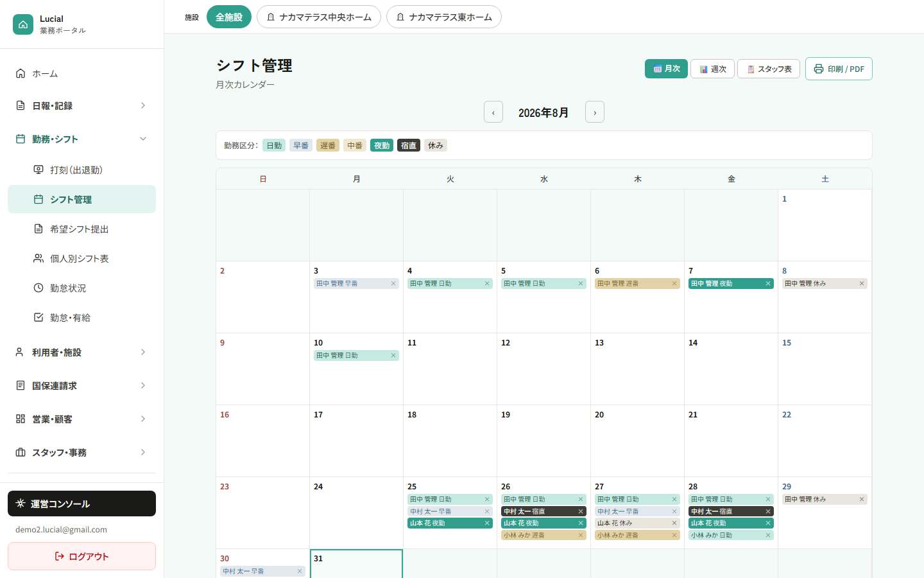
Task: Select ナカマテラス東ホーム facility filter
Action: [x=444, y=17]
